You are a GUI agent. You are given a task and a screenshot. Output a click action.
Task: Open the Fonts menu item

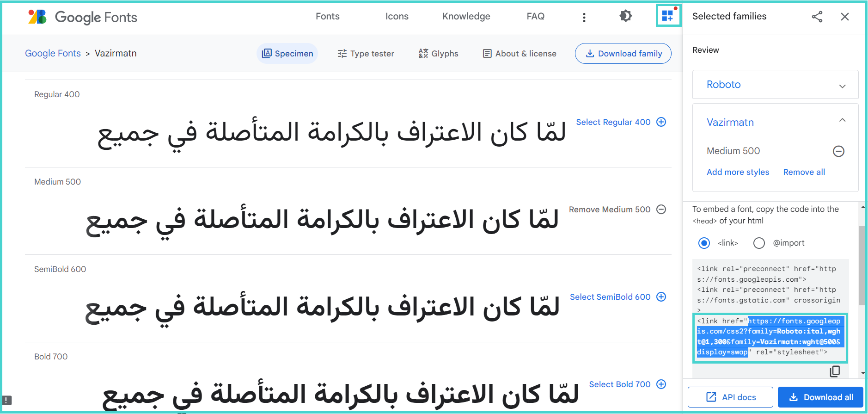click(328, 16)
